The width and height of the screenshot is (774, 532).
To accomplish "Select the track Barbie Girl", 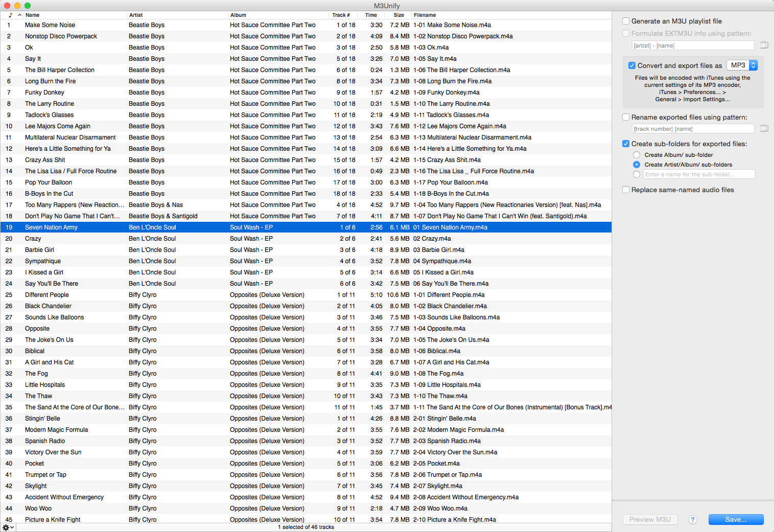I will point(306,250).
